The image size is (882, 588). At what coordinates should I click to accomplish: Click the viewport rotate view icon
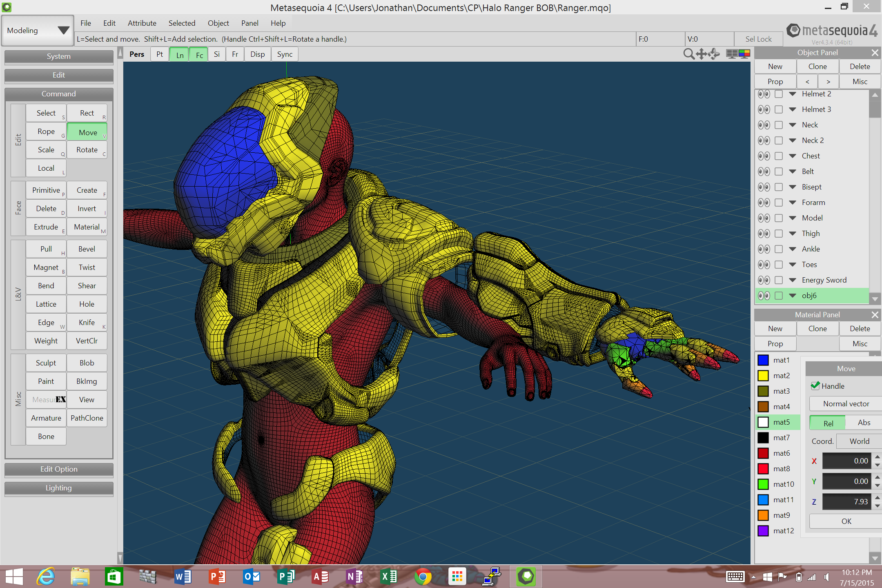(x=714, y=54)
